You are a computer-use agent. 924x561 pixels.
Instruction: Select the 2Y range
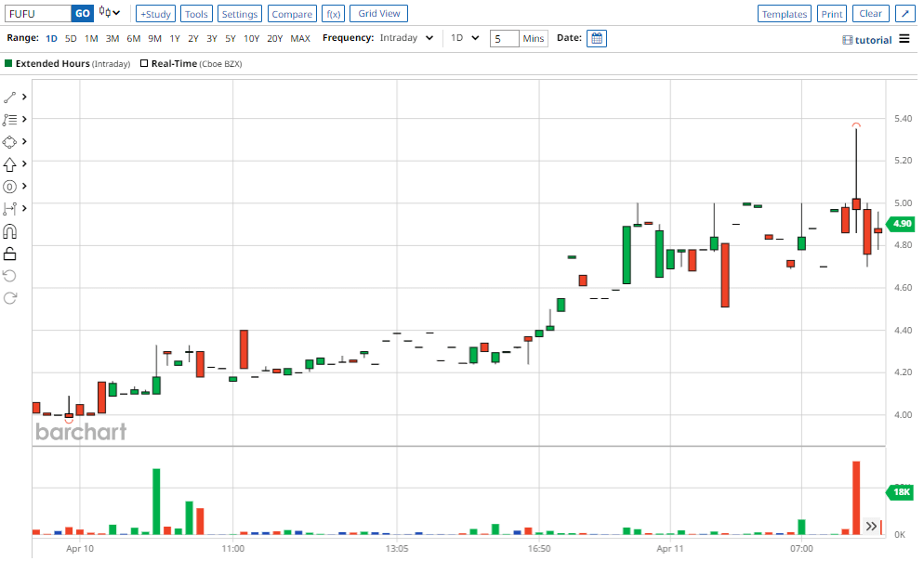193,38
